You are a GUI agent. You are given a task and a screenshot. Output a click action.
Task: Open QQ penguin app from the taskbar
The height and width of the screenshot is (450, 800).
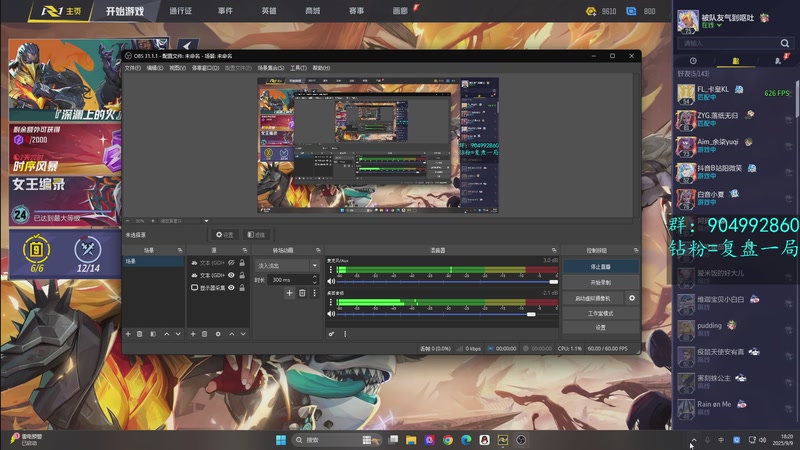[484, 440]
